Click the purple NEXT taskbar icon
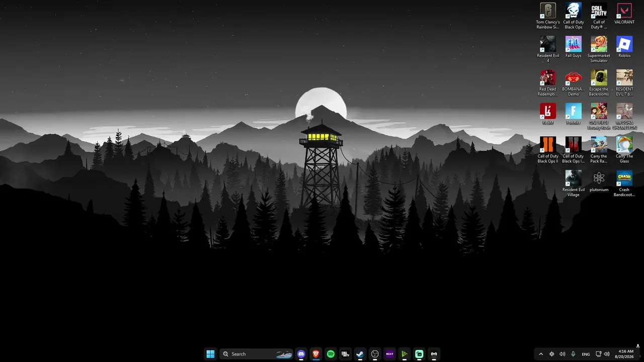The image size is (644, 362). point(389,354)
